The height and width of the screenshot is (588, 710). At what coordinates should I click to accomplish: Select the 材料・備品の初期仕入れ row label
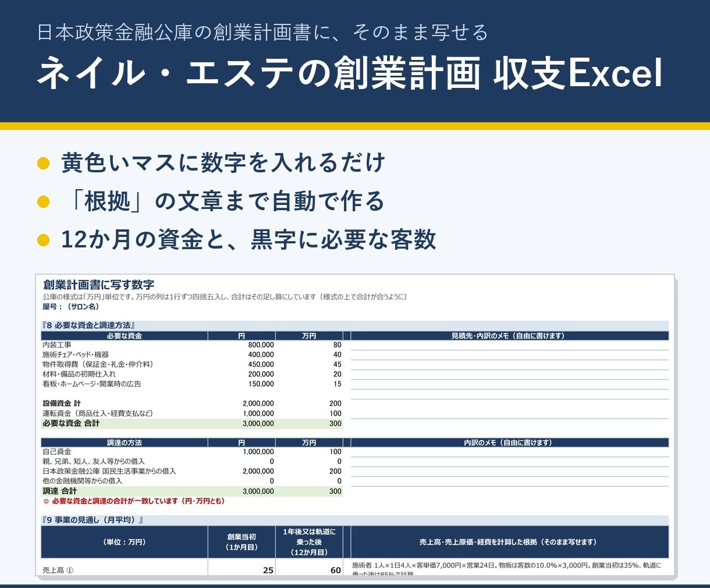coord(79,374)
